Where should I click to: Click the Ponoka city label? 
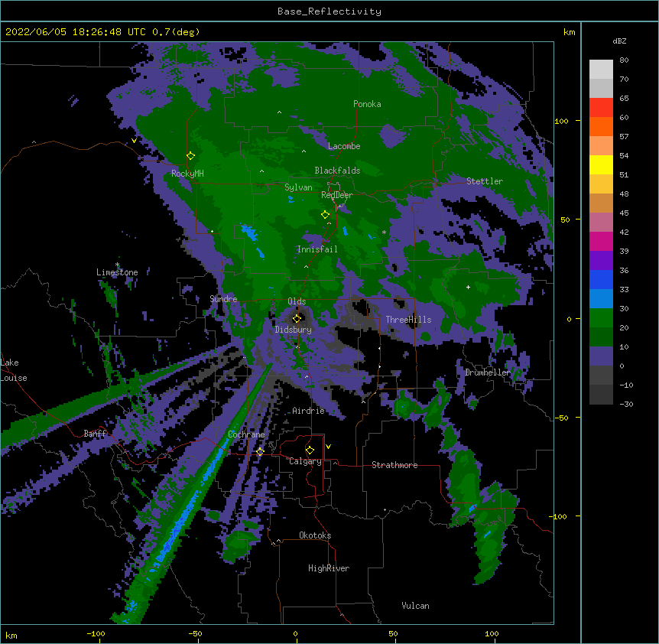[367, 104]
